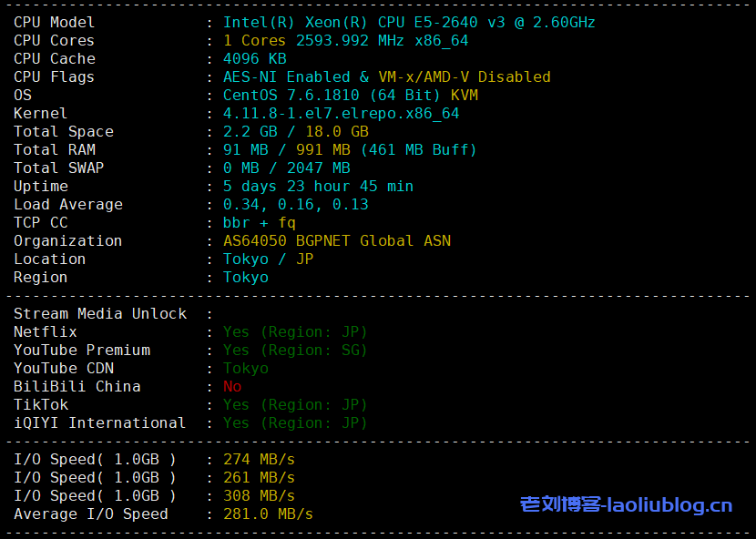Viewport: 756px width, 539px height.
Task: Click the Netflix unlock result Yes
Action: click(236, 331)
